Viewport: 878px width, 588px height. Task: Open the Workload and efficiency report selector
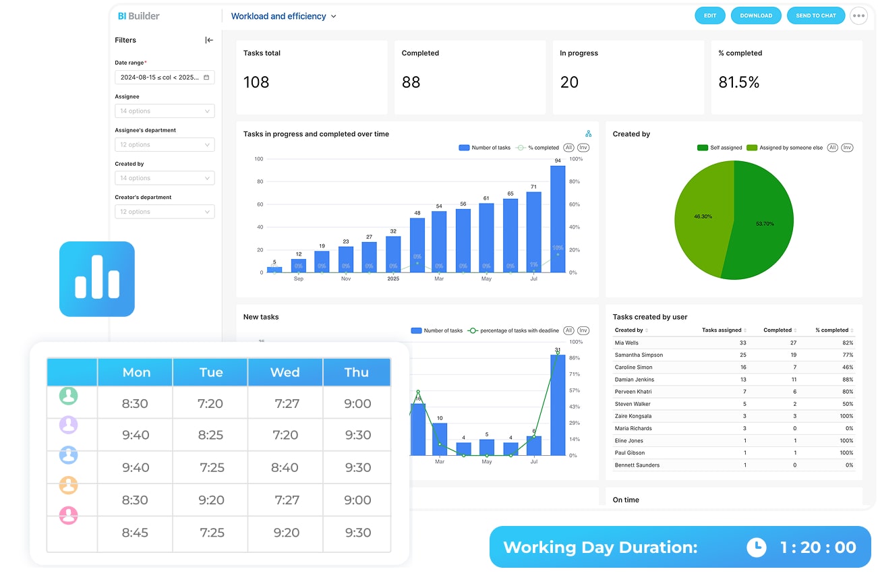click(283, 16)
